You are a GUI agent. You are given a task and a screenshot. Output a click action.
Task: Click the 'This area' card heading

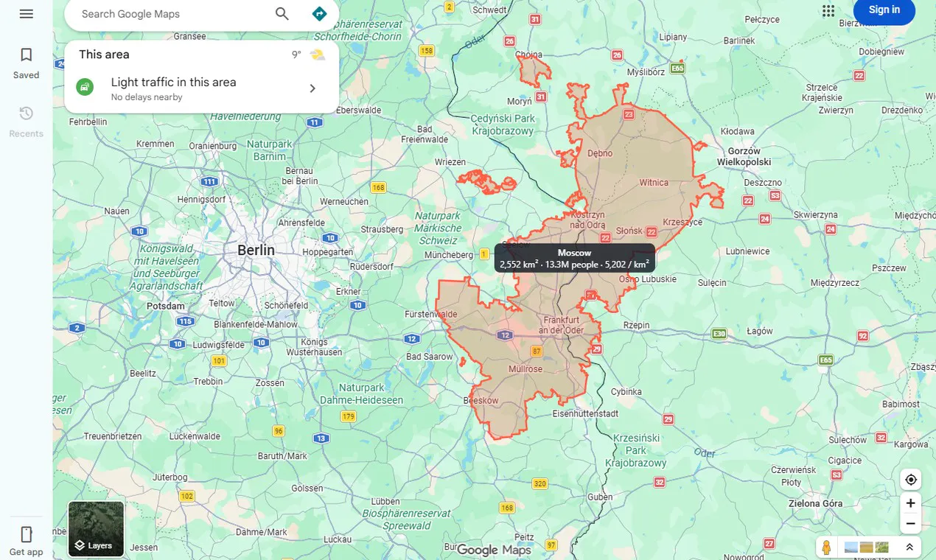tap(104, 55)
